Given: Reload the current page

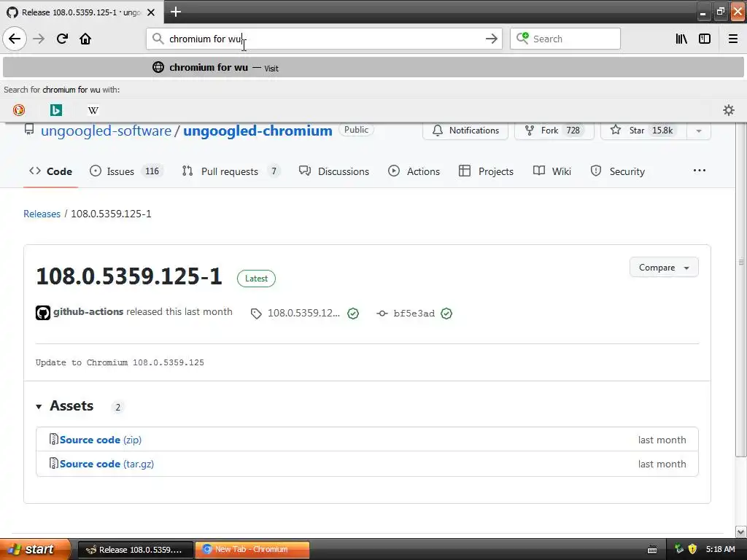Looking at the screenshot, I should [62, 39].
